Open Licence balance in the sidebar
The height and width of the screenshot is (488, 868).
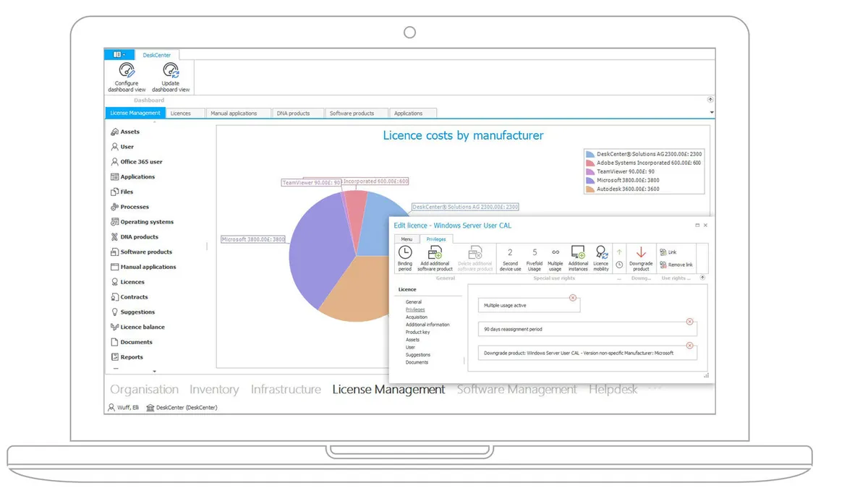point(138,328)
